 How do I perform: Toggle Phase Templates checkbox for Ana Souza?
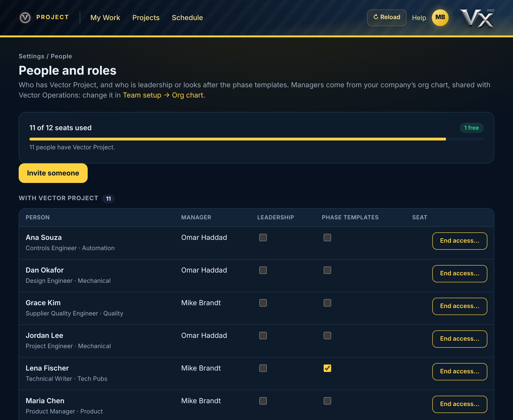click(327, 237)
